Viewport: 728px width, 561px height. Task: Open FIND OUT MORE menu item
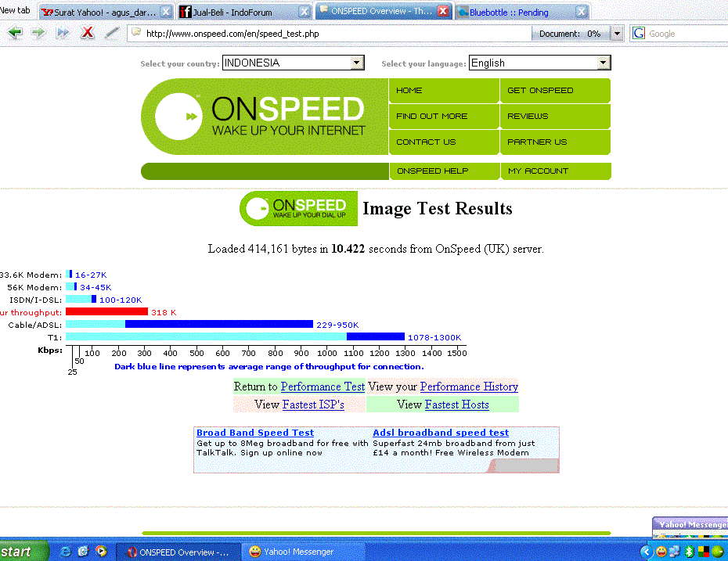[444, 116]
